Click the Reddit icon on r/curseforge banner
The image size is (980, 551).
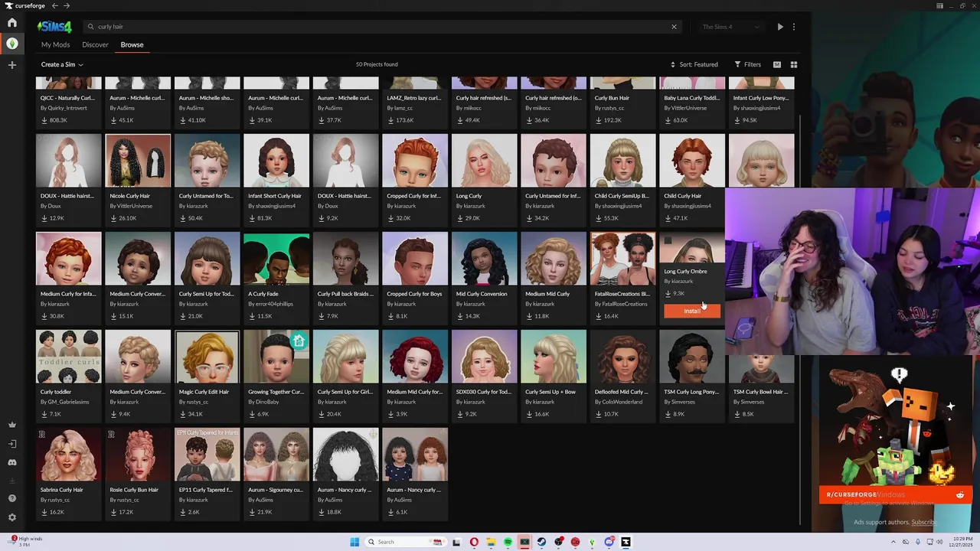[x=960, y=495]
